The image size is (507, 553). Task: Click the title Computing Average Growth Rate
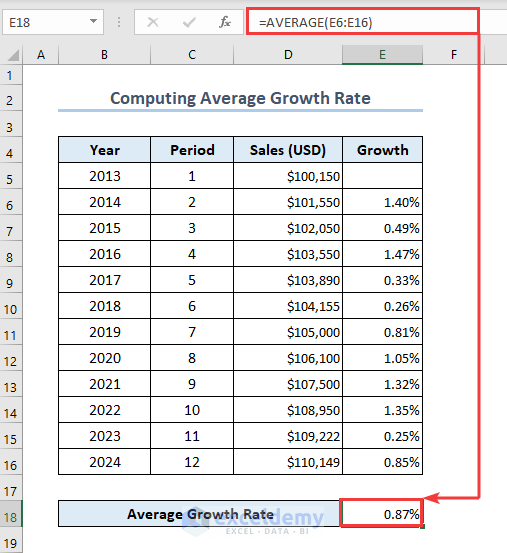pyautogui.click(x=240, y=98)
